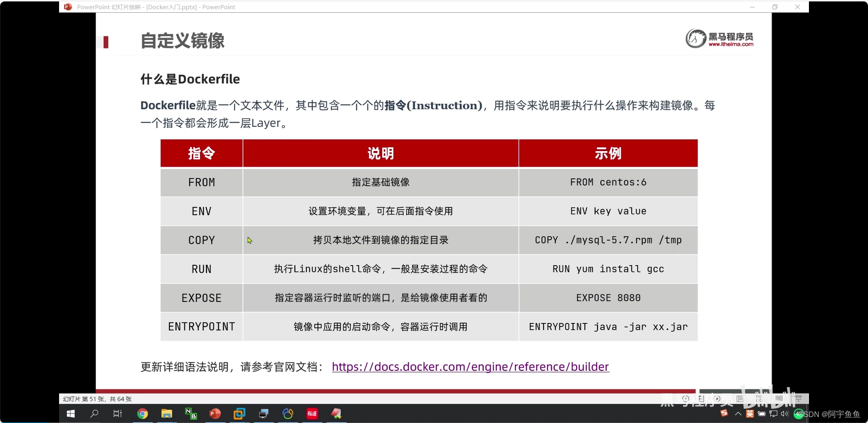Open the red Youdao app on taskbar
This screenshot has height=423, width=868.
(x=312, y=413)
